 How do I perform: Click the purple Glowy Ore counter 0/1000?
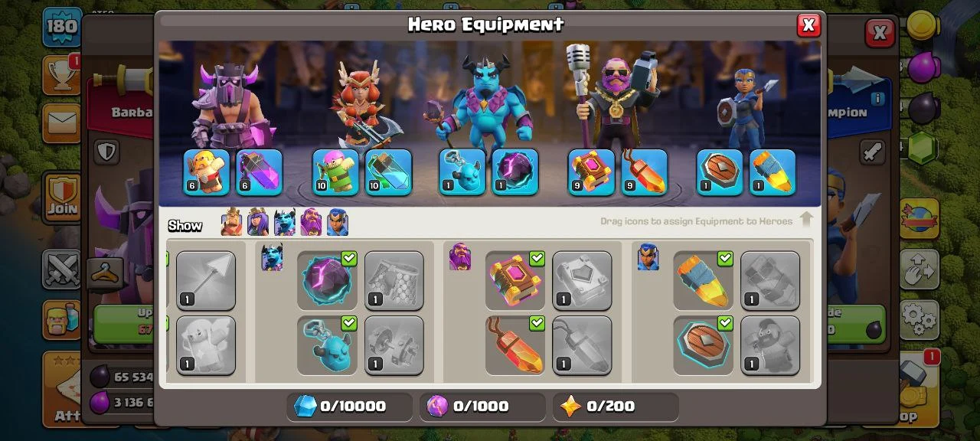point(482,407)
